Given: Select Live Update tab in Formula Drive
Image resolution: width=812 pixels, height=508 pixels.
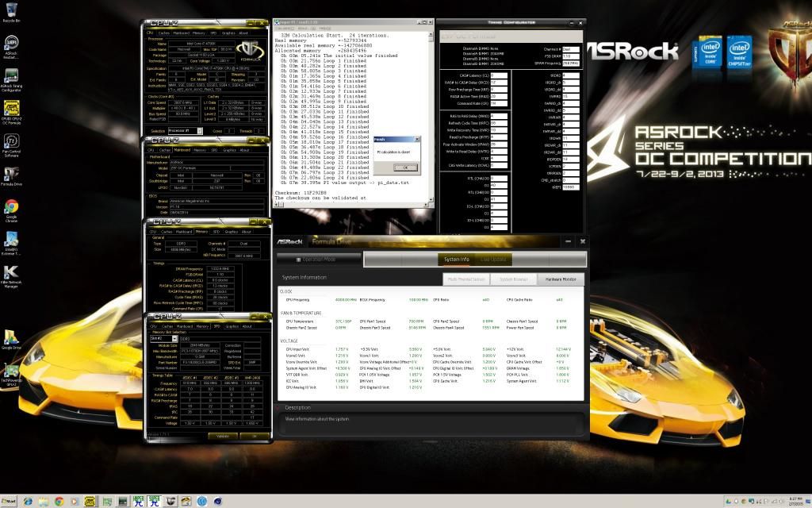Looking at the screenshot, I should [493, 260].
